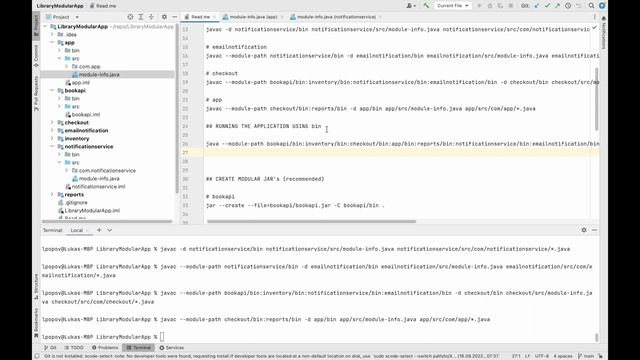Toggle the Structure sidebar tool button
Viewport: 640px width, 360px height.
[36, 287]
